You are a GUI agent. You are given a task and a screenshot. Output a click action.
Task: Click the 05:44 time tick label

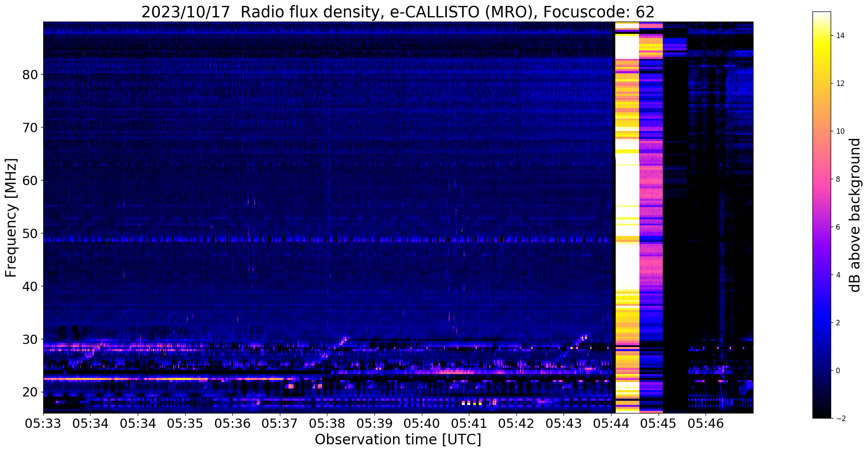(611, 423)
